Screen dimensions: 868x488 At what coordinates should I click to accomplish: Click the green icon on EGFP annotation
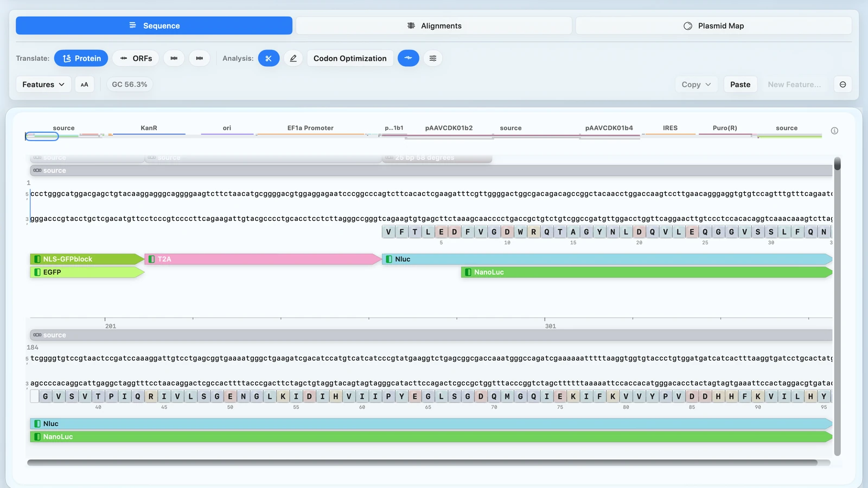click(37, 272)
